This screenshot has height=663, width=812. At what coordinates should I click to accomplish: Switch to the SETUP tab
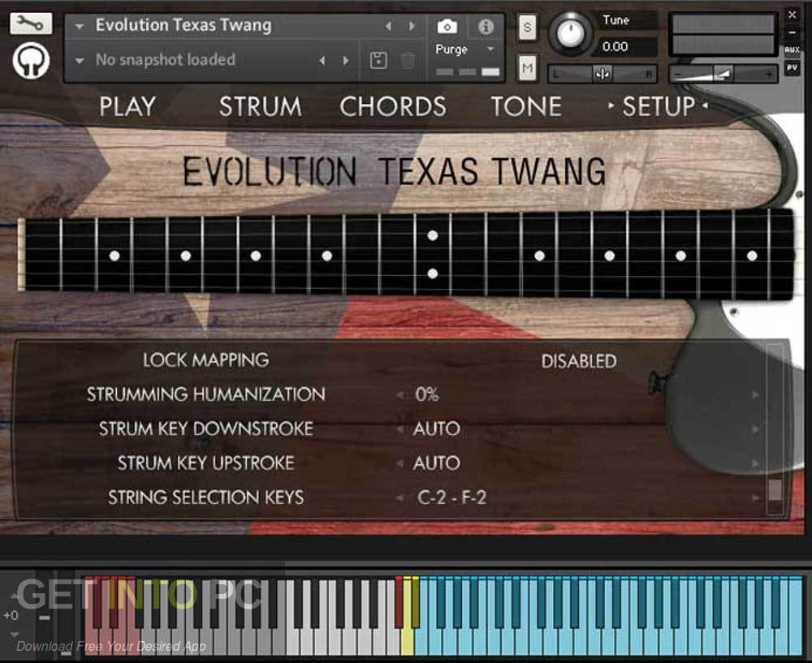click(x=659, y=106)
